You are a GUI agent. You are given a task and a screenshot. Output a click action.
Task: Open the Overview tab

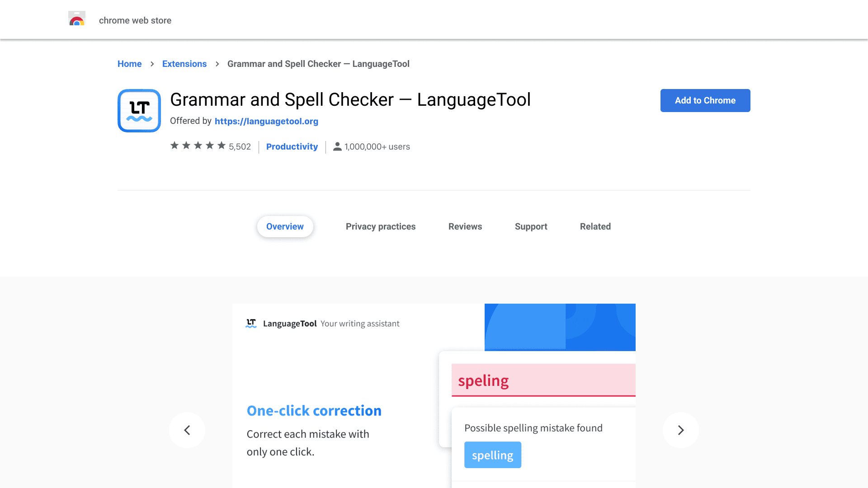285,226
